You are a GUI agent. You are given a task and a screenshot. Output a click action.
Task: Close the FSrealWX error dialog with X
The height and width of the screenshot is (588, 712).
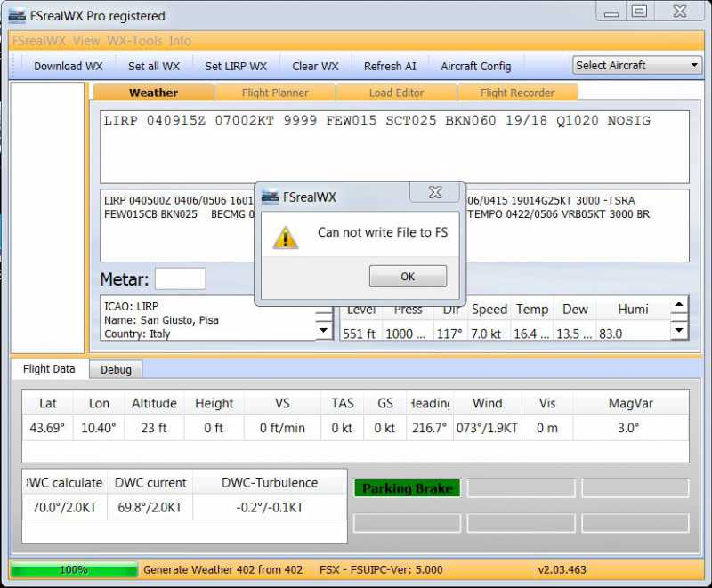click(x=435, y=192)
